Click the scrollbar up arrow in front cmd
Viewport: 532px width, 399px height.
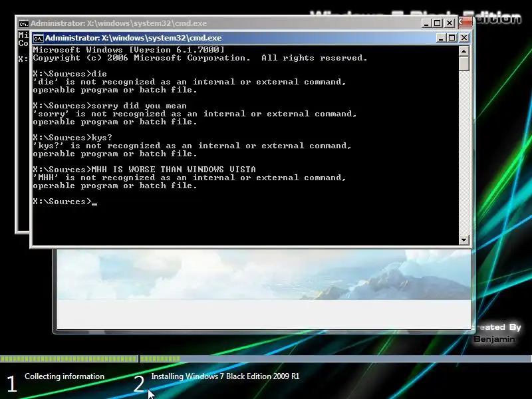click(x=464, y=51)
